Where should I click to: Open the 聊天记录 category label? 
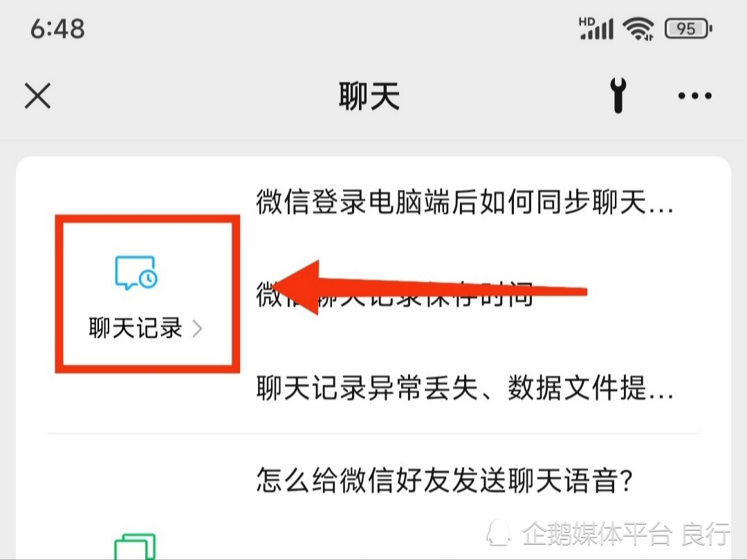coord(136,328)
